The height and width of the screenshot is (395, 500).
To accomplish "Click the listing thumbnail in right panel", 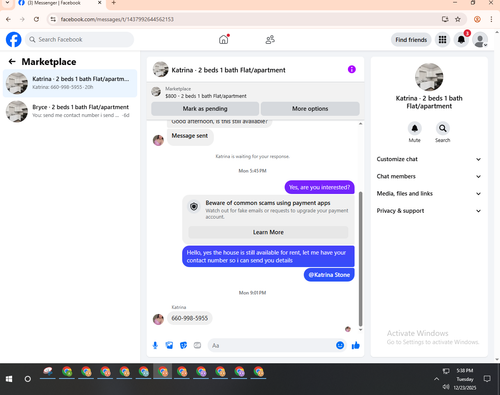I will click(x=429, y=77).
